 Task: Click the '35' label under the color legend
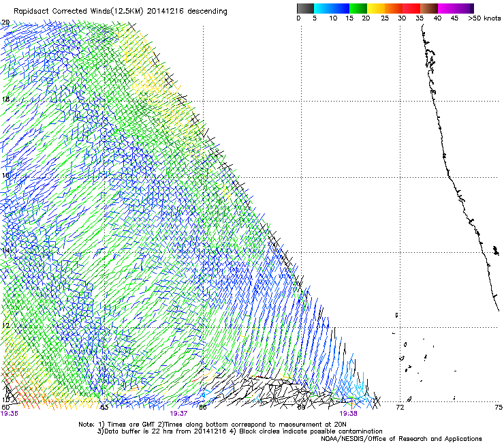(x=420, y=18)
